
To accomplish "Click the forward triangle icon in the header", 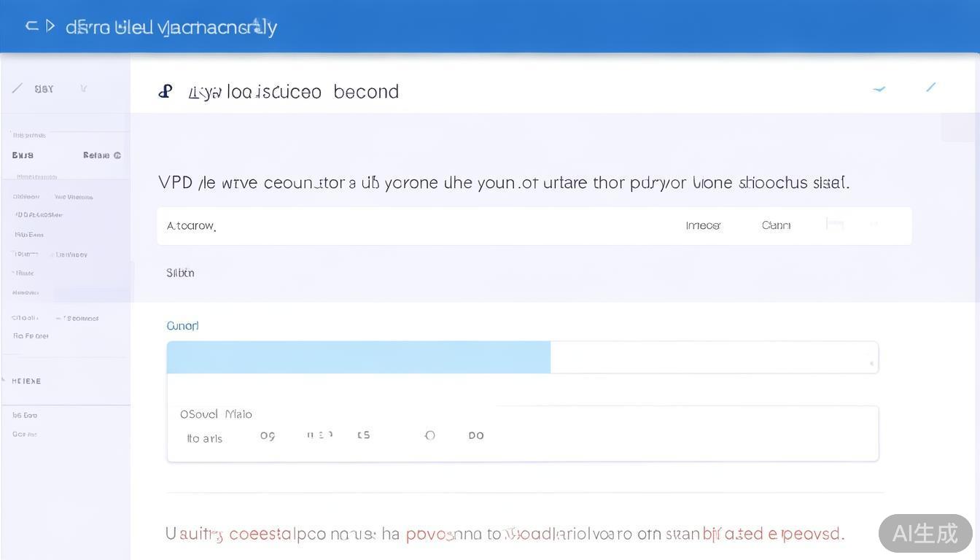I will [50, 26].
